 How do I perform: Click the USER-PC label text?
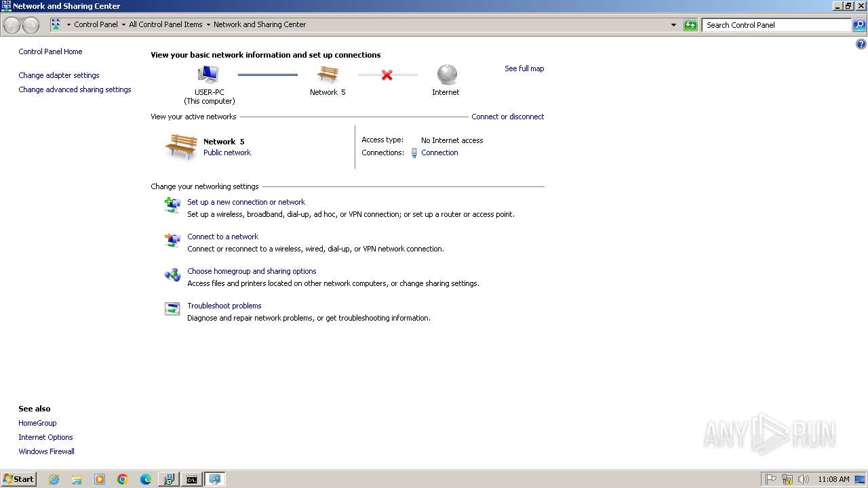(210, 92)
